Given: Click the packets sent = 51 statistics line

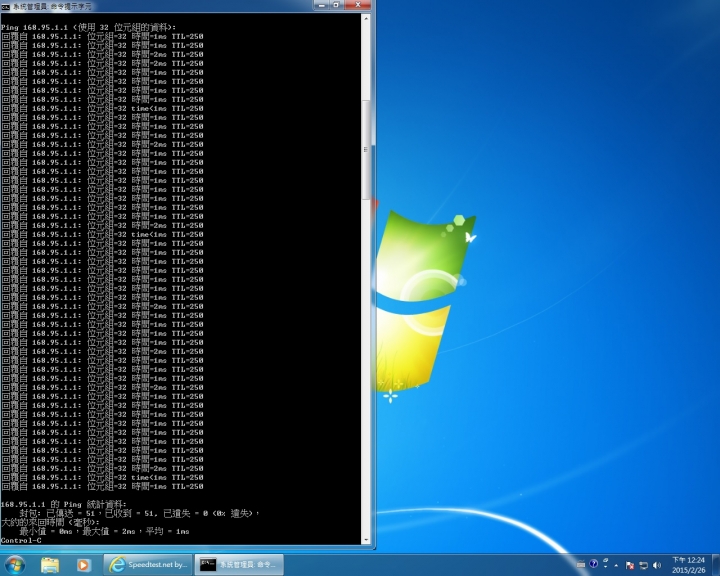Looking at the screenshot, I should tap(140, 513).
